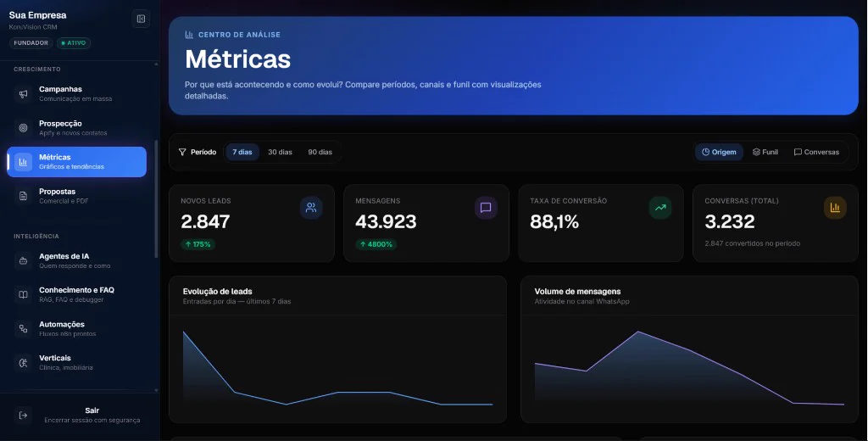Viewport: 868px width, 441px height.
Task: Click the Mensagens chat bubble icon
Action: 486,208
